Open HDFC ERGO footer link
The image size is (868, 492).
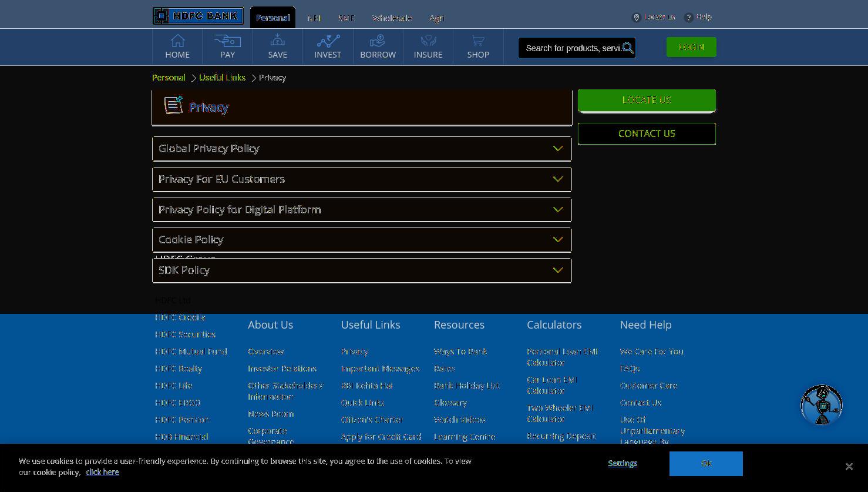pos(178,403)
